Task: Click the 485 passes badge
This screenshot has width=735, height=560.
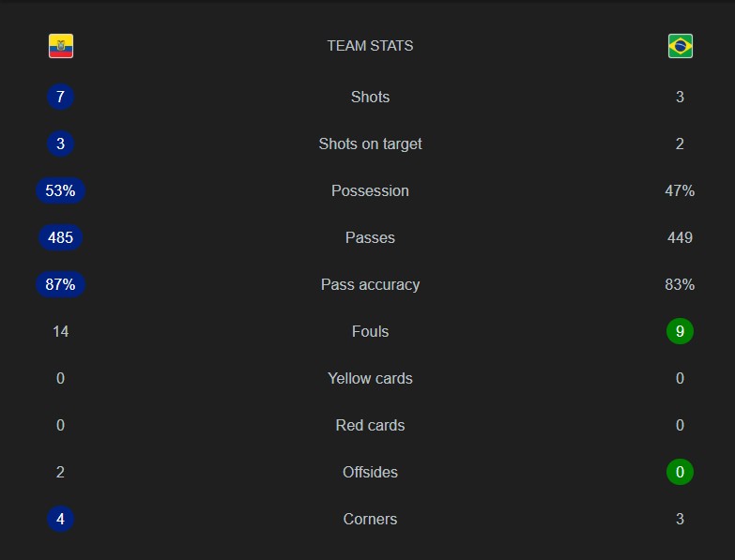Action: coord(60,237)
